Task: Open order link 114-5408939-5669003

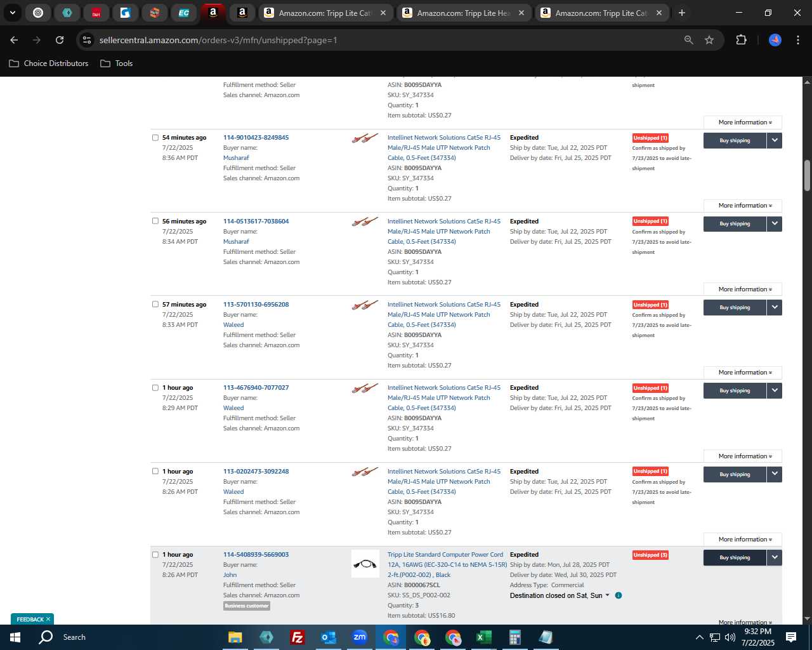Action: point(256,555)
